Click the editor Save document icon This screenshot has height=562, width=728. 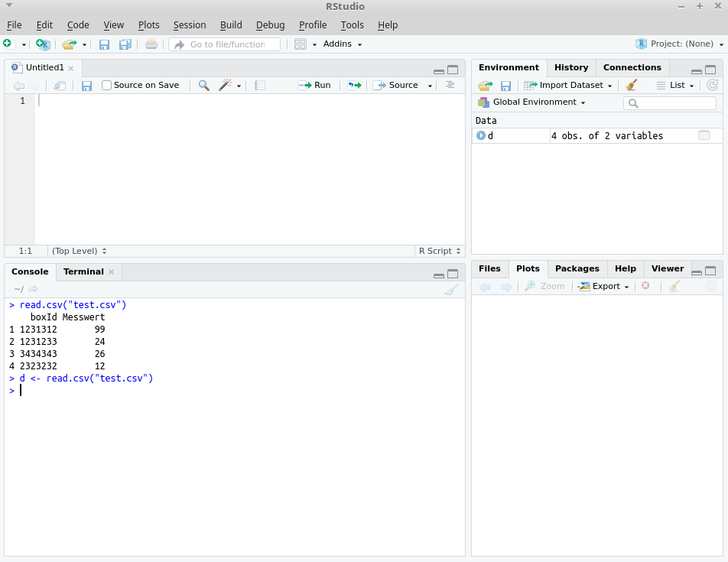(x=86, y=86)
